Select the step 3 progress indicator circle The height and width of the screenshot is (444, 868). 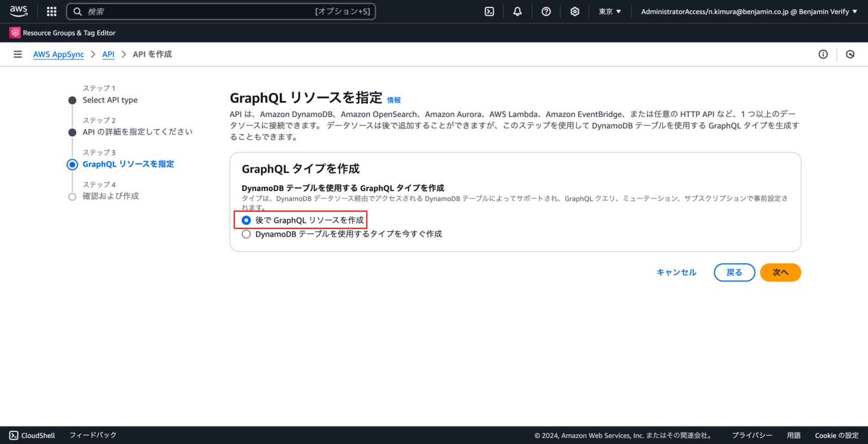pyautogui.click(x=72, y=164)
